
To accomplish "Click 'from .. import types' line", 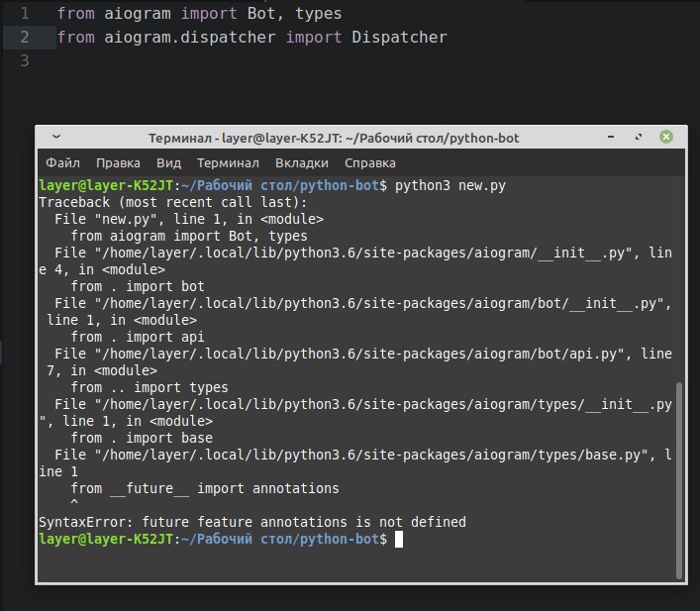I will 150,387.
